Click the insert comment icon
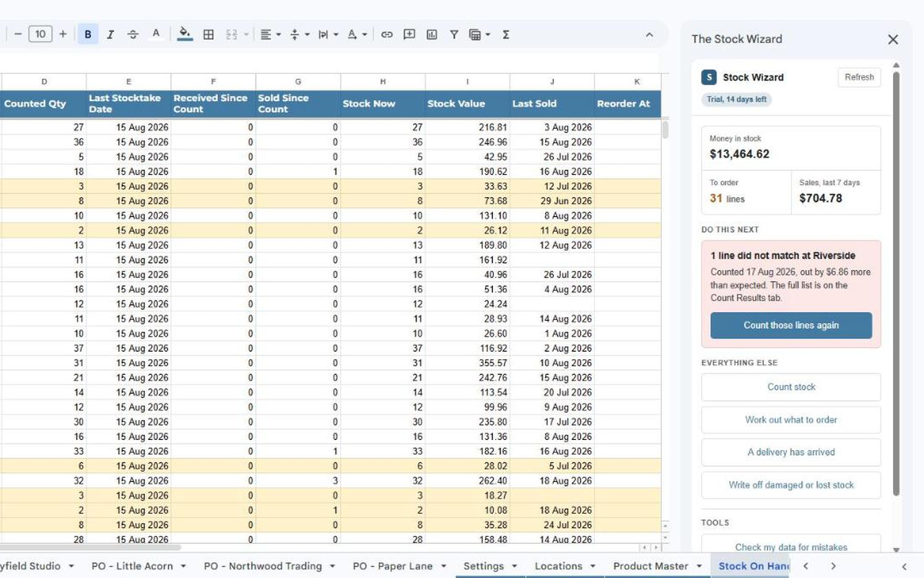 409,34
